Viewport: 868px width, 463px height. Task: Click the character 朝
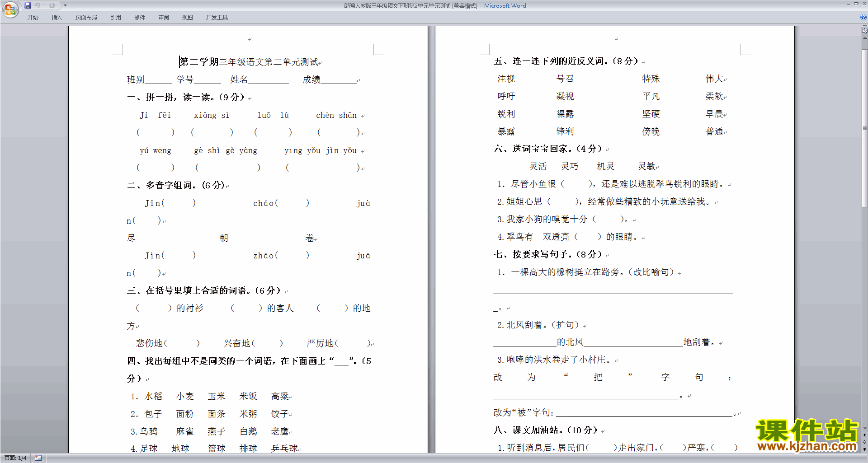tap(224, 238)
